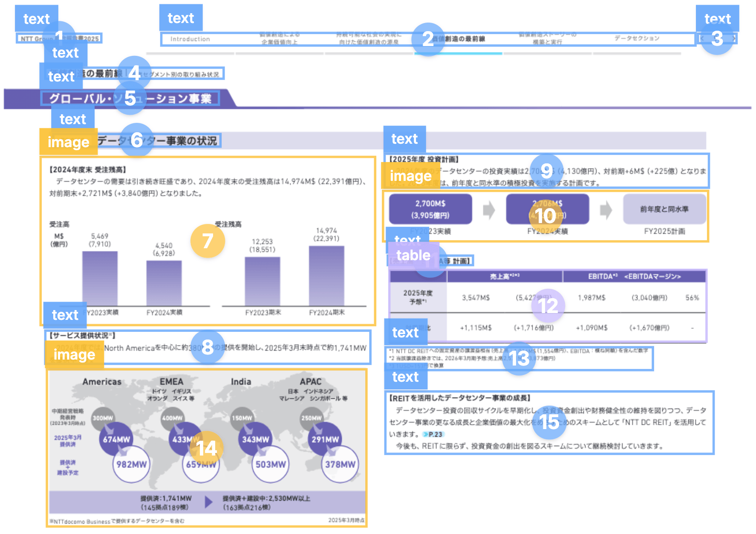
Task: Click the グローバル・ソリューション事業 heading
Action: click(130, 99)
